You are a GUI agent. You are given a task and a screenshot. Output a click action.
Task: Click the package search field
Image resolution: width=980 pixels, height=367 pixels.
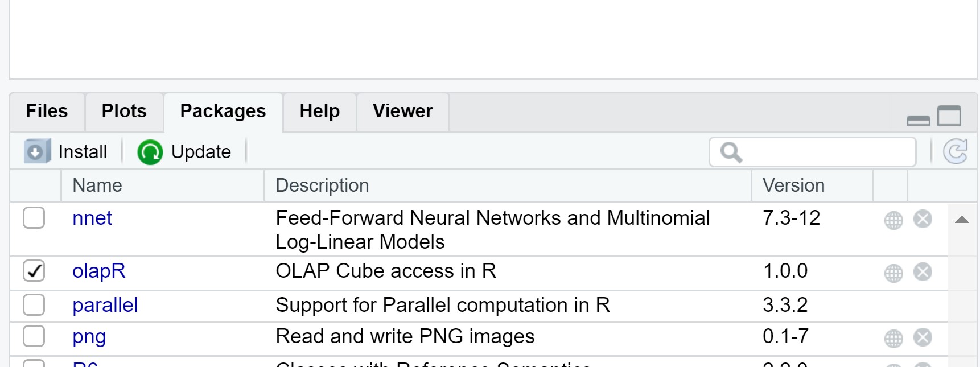click(813, 152)
